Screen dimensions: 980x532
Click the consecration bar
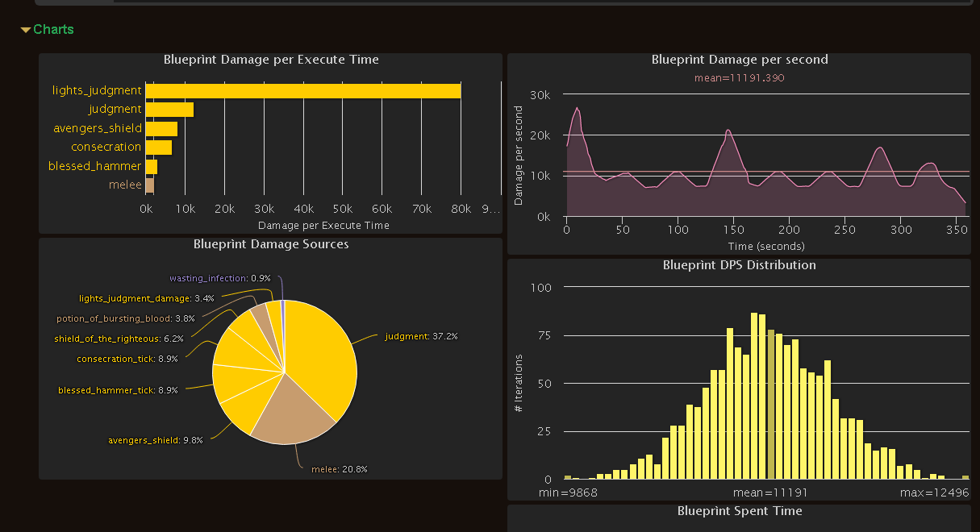tap(158, 148)
